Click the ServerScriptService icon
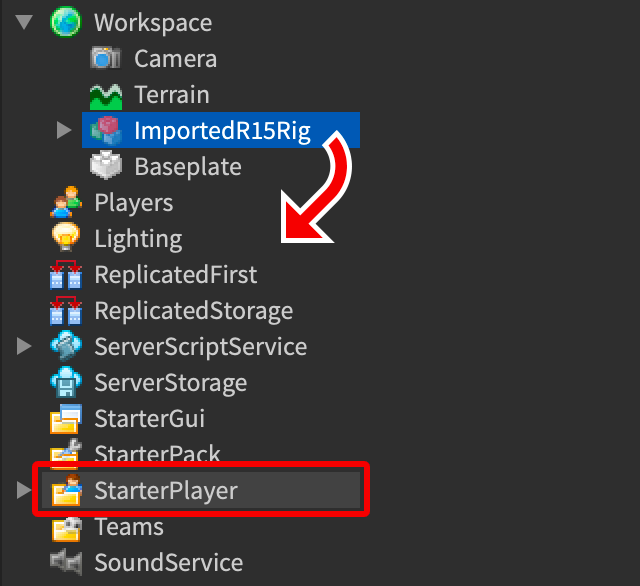Viewport: 640px width, 586px height. coord(66,347)
